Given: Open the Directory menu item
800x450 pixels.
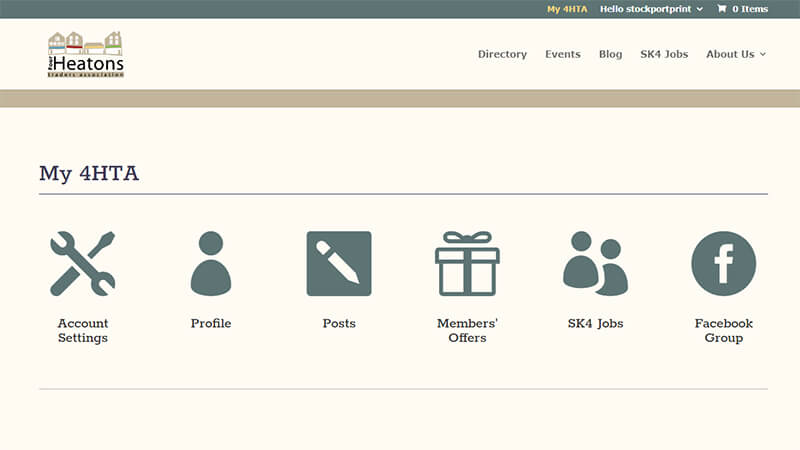Looking at the screenshot, I should click(x=502, y=54).
